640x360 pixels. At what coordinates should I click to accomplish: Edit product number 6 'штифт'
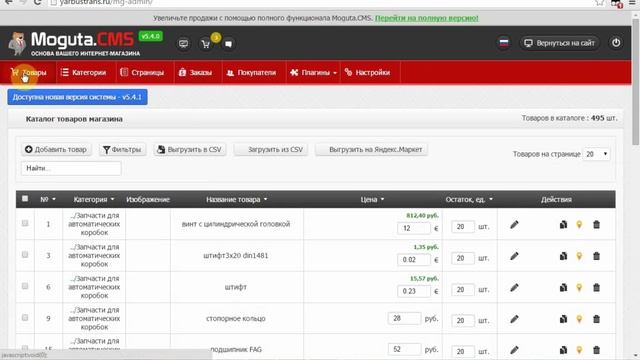point(514,288)
